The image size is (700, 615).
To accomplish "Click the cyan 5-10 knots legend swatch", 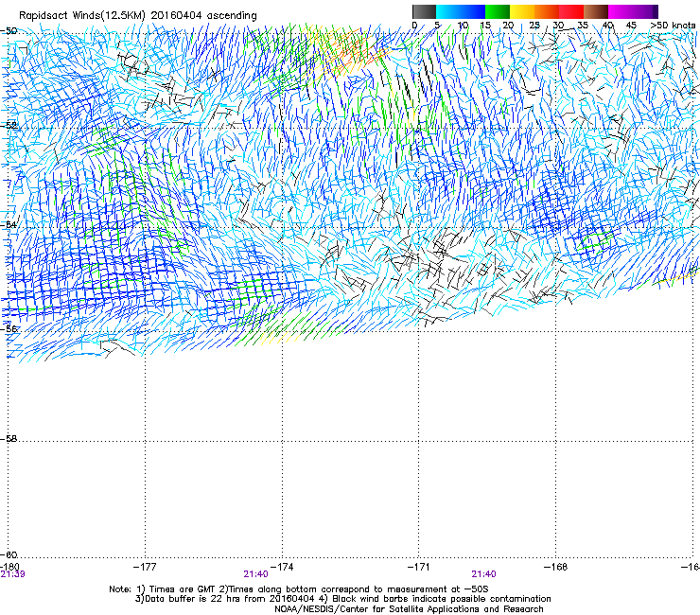I will (x=448, y=11).
